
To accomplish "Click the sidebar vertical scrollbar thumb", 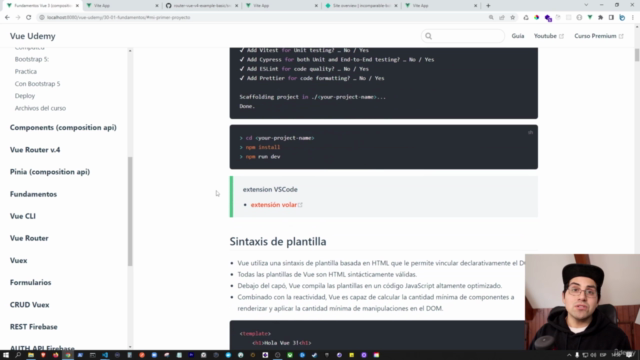I will [x=130, y=211].
